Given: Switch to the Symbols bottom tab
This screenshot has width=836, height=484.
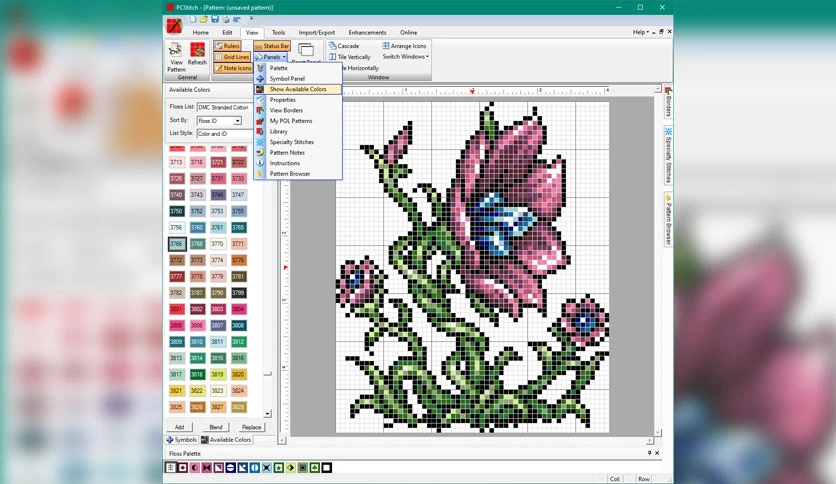Looking at the screenshot, I should click(181, 440).
